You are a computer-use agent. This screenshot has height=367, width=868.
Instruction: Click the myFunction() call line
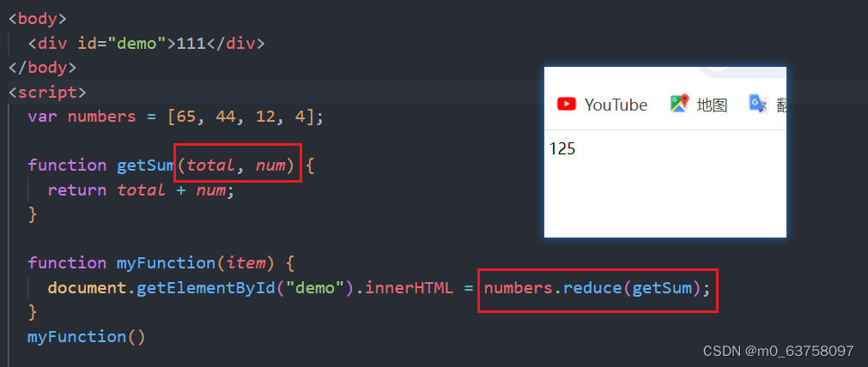pos(87,336)
